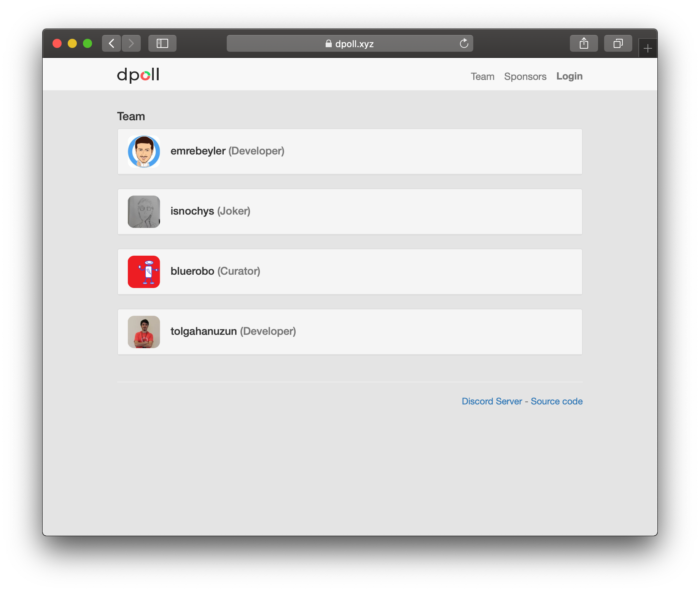
Task: Open emrebeyler's avatar picture
Action: pos(144,151)
